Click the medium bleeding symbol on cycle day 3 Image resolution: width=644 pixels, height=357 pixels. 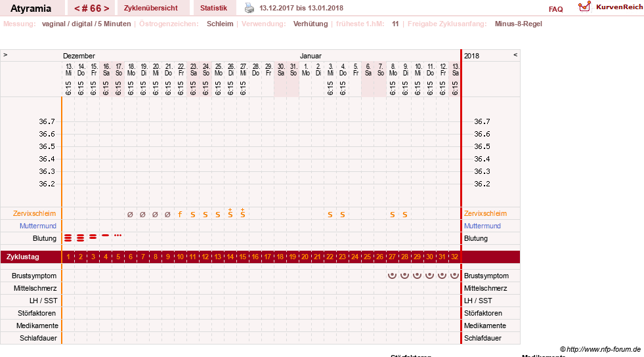coord(93,236)
